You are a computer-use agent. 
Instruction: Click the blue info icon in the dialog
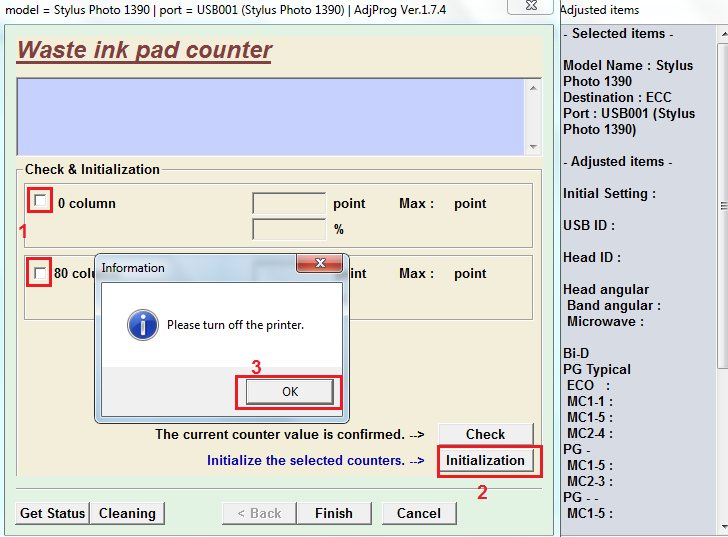(143, 325)
